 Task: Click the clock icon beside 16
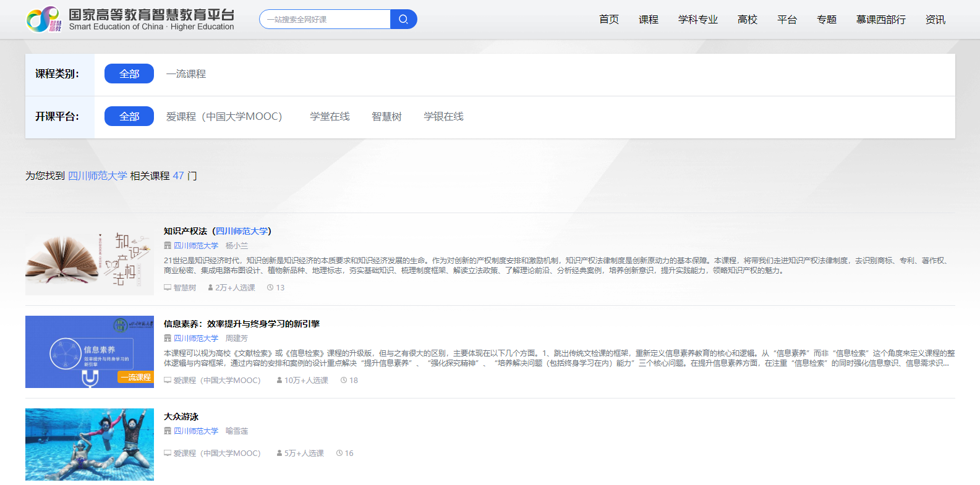pos(339,453)
